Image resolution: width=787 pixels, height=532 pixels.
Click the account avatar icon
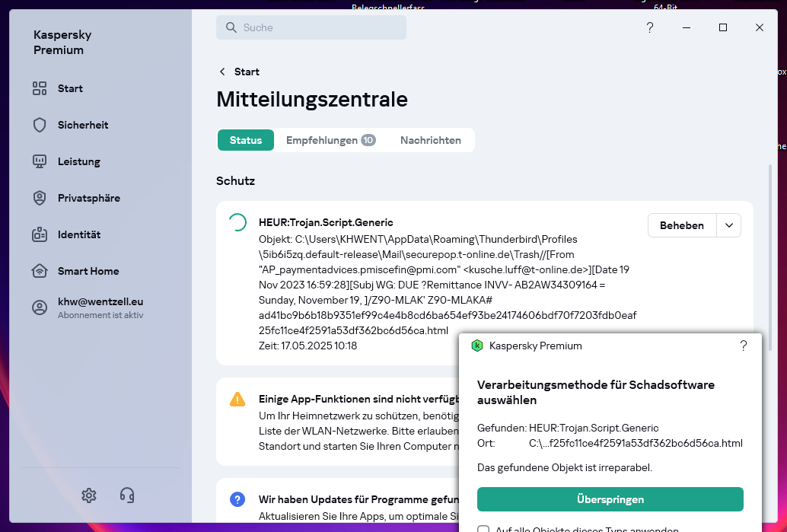[x=40, y=307]
